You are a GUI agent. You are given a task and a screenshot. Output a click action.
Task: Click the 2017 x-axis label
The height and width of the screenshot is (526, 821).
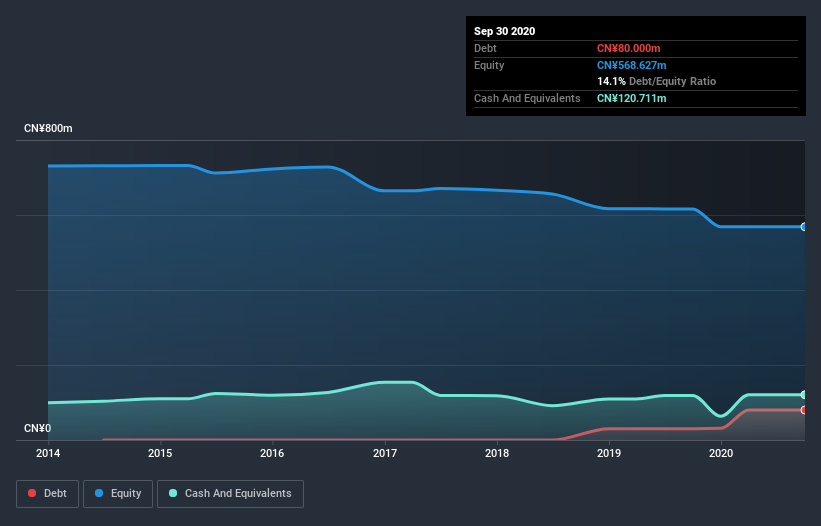click(384, 453)
